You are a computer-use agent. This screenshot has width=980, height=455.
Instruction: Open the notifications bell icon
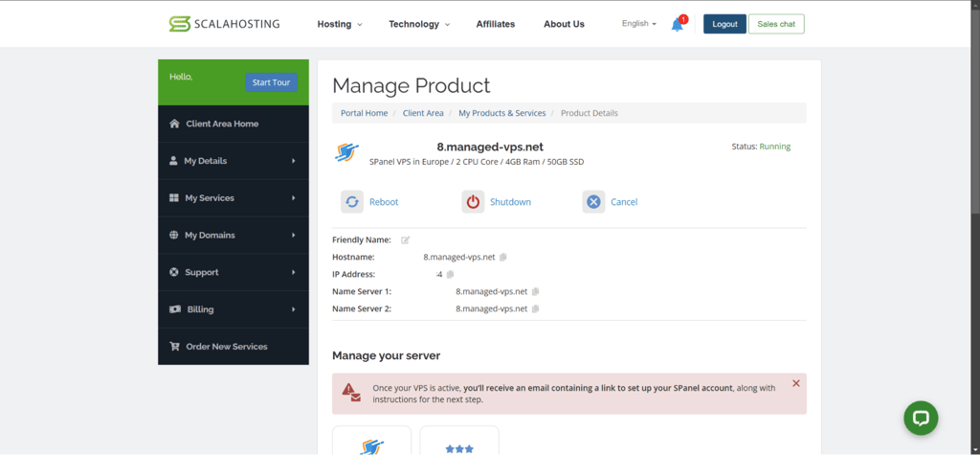click(x=678, y=24)
